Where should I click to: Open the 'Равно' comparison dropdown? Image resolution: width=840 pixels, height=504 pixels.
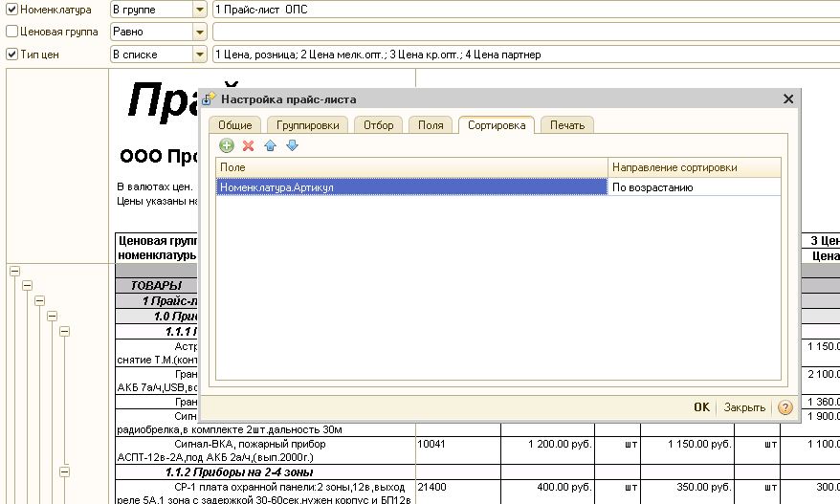click(x=200, y=32)
